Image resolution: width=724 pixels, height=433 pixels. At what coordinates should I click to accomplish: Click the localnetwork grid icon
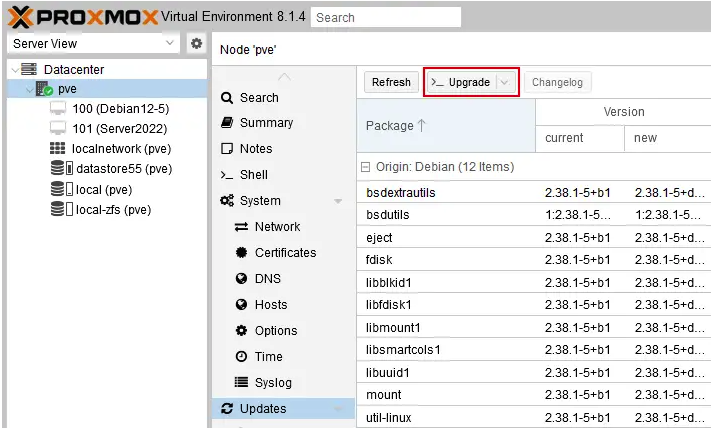tap(58, 149)
